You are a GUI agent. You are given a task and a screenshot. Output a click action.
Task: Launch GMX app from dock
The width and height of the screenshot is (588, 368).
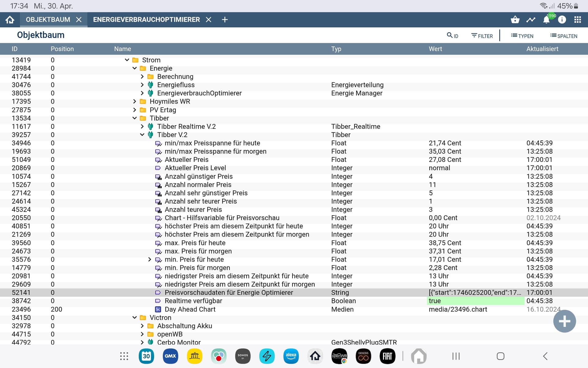pyautogui.click(x=170, y=356)
